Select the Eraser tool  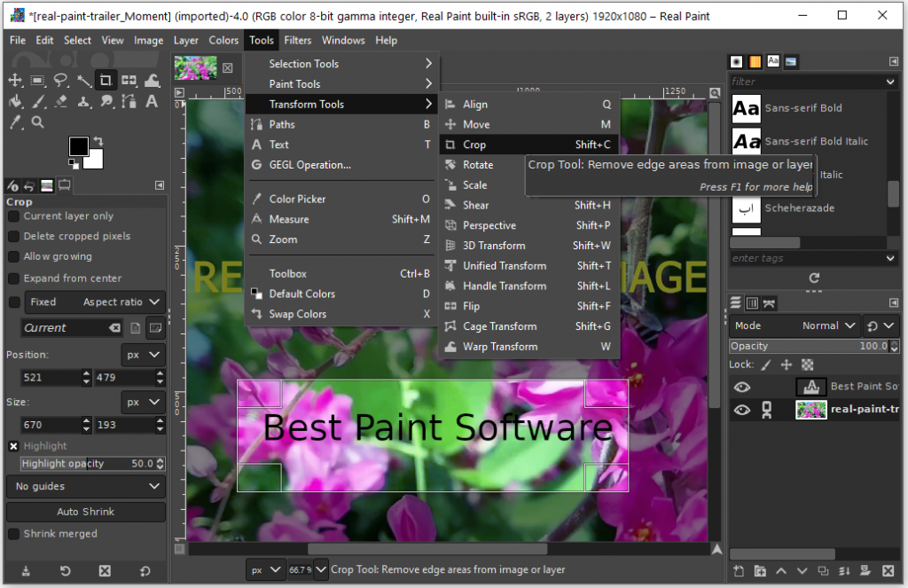[x=60, y=101]
